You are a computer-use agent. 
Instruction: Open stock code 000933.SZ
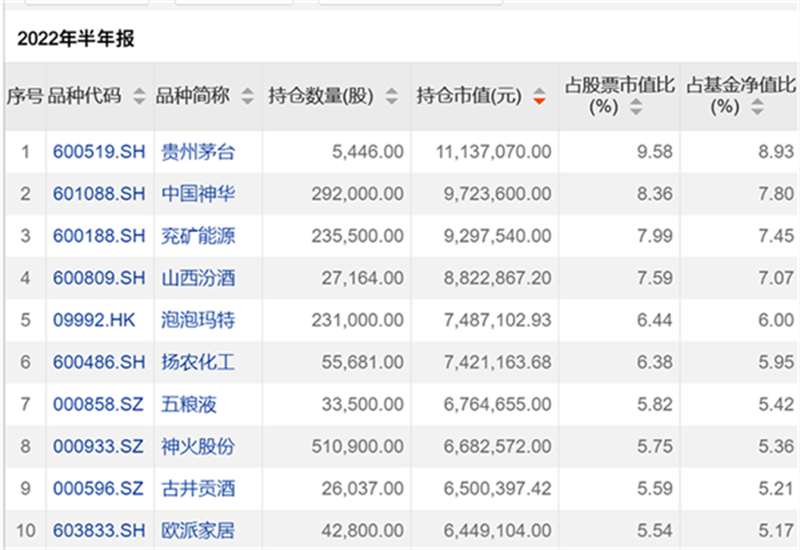point(98,446)
